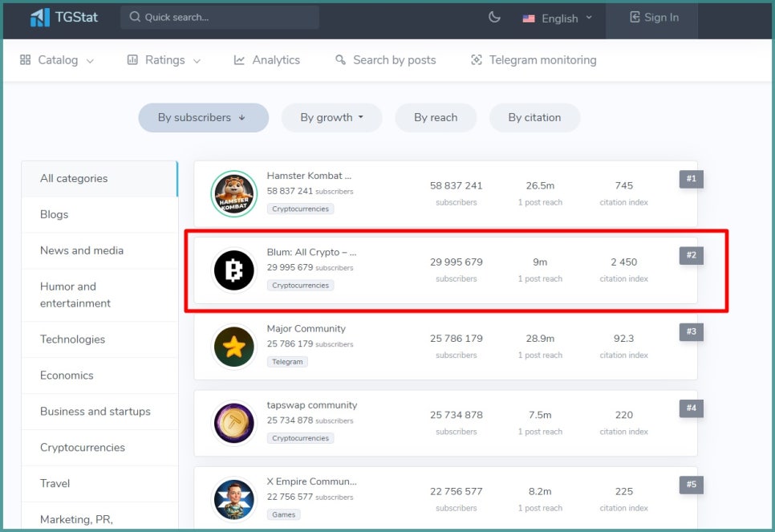Focus the Quick search field
Image resolution: width=775 pixels, height=532 pixels.
[x=220, y=18]
